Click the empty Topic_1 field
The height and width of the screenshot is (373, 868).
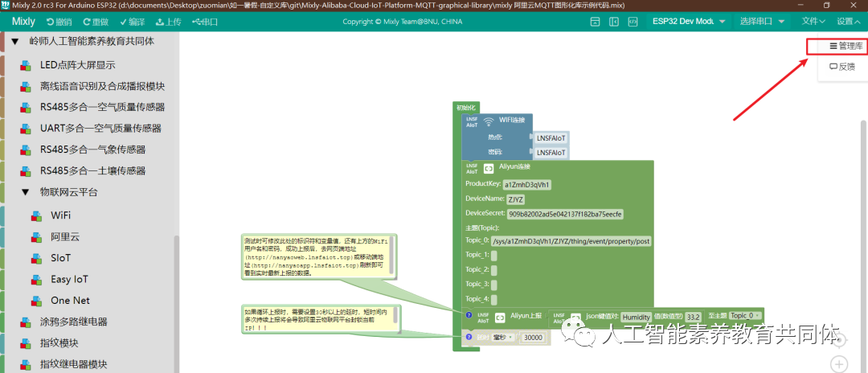(x=493, y=256)
